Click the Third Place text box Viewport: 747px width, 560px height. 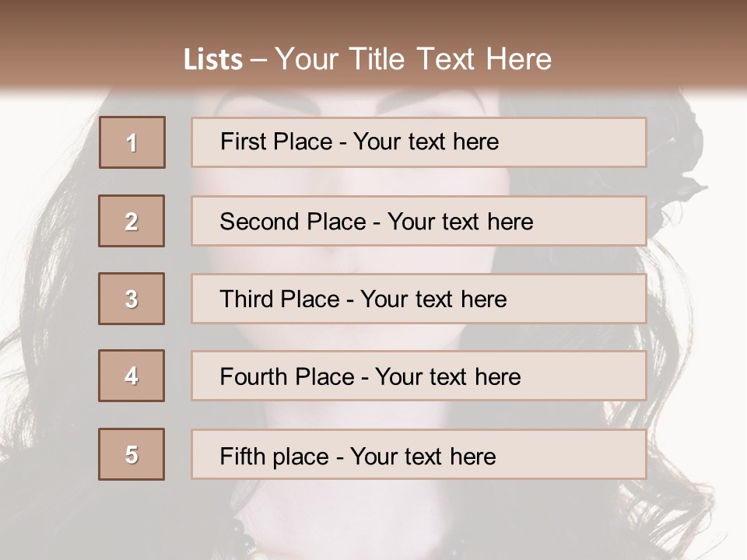coord(419,299)
